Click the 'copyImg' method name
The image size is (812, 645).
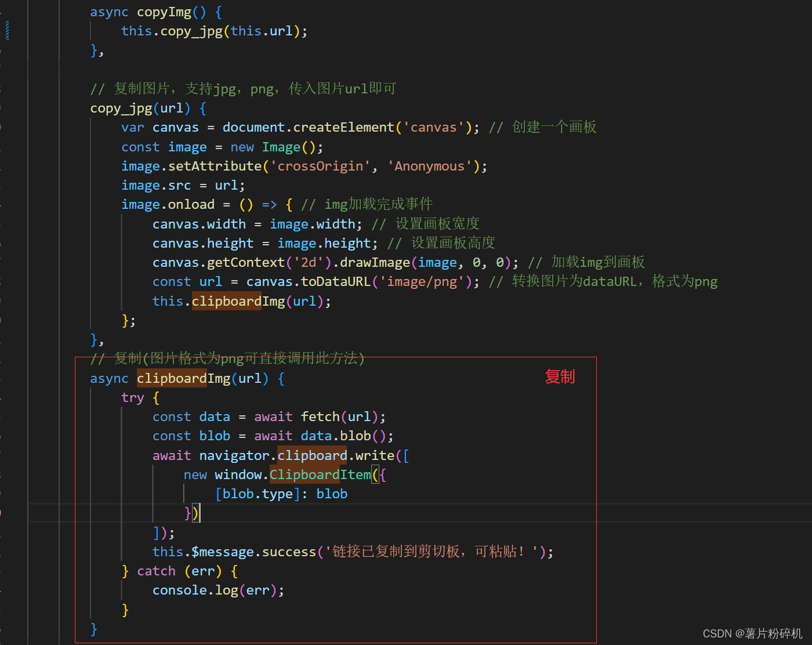[x=164, y=12]
